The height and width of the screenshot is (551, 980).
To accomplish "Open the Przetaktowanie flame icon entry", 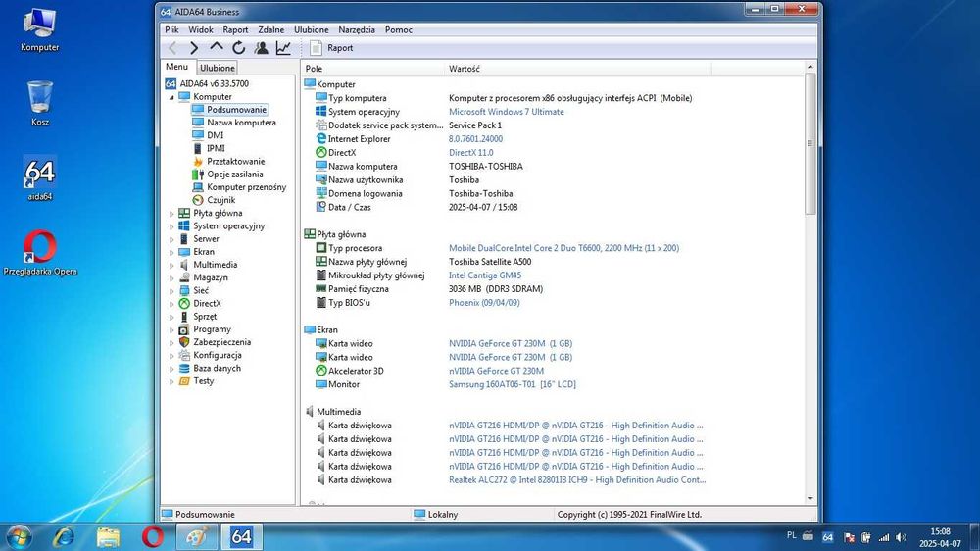I will 198,162.
